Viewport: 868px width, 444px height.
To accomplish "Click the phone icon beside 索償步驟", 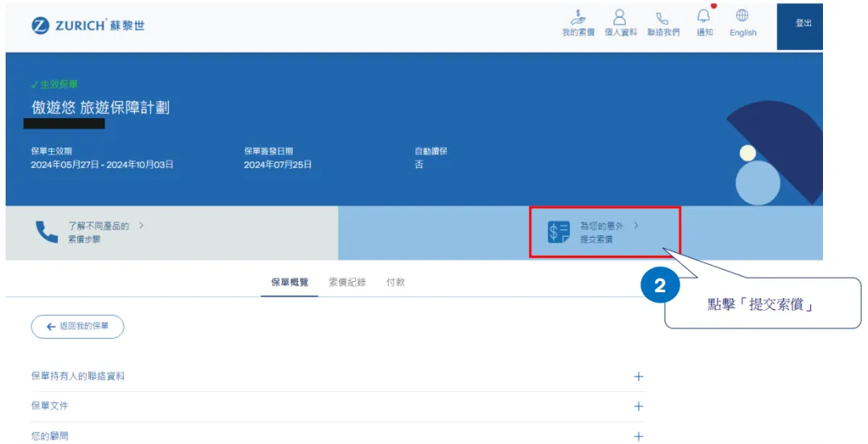I will [47, 232].
